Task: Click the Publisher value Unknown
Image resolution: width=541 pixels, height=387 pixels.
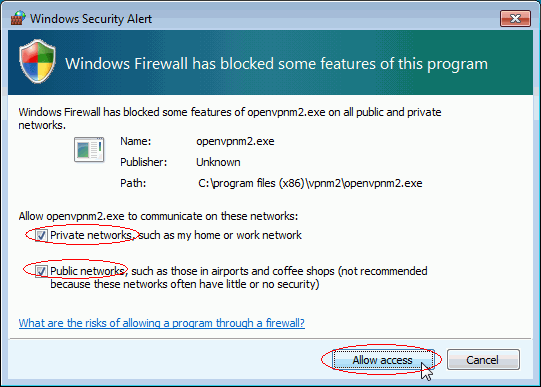Action: pos(218,162)
